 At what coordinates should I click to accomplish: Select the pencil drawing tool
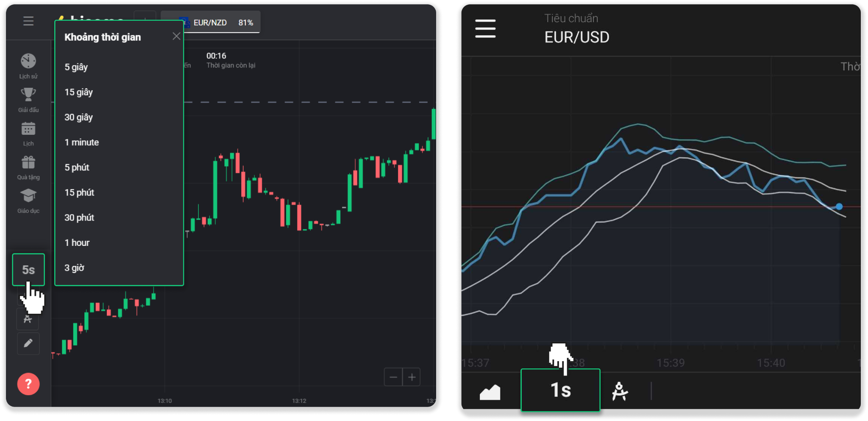click(28, 343)
